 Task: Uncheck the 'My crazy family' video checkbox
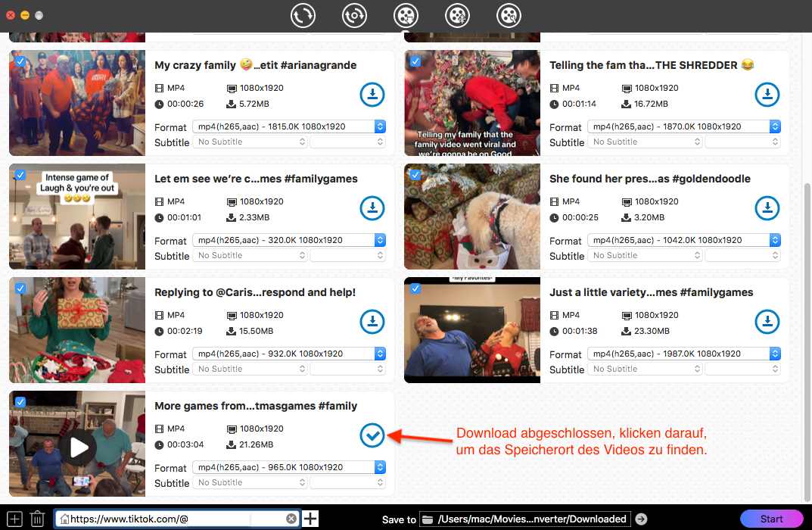pyautogui.click(x=20, y=61)
